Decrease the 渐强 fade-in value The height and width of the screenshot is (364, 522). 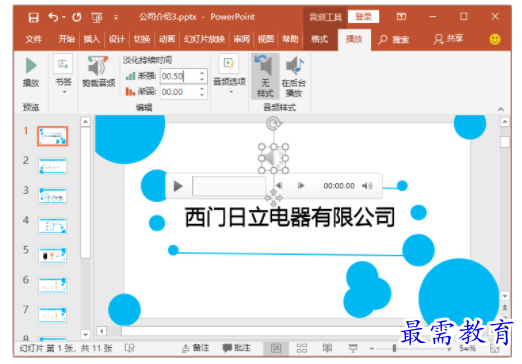tap(202, 80)
